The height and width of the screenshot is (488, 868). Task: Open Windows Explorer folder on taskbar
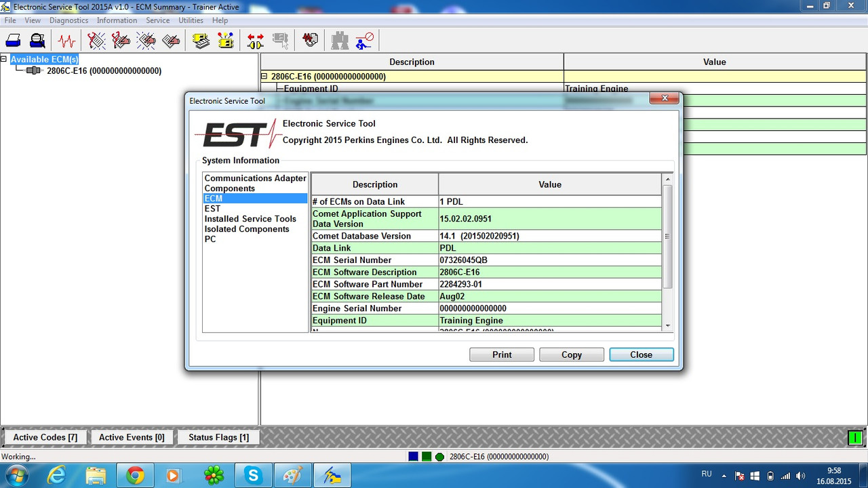pyautogui.click(x=96, y=476)
